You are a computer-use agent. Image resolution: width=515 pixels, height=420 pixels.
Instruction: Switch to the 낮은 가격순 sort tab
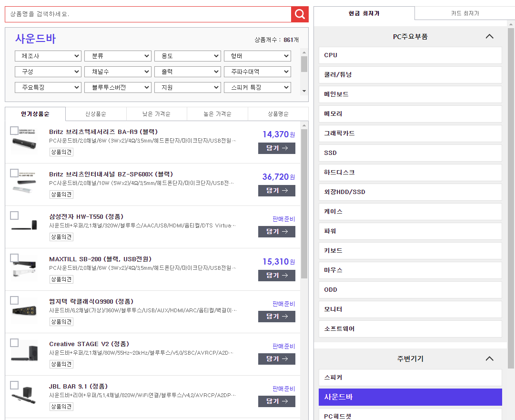click(x=157, y=114)
